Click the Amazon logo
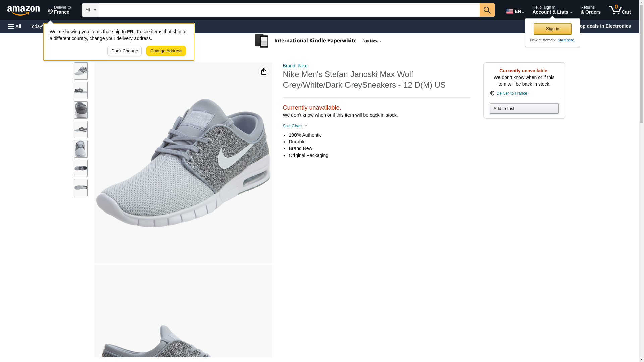Screen dimensions: 644x362 tap(23, 10)
